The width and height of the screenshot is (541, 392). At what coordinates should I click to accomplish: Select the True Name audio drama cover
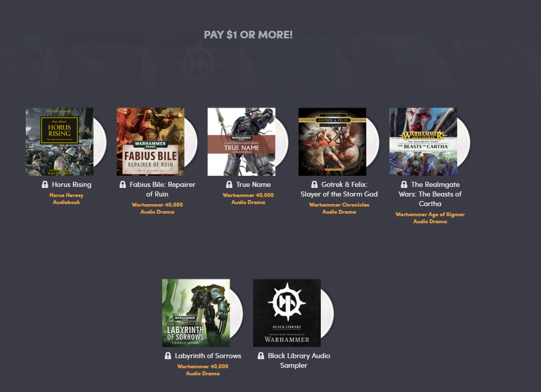241,142
